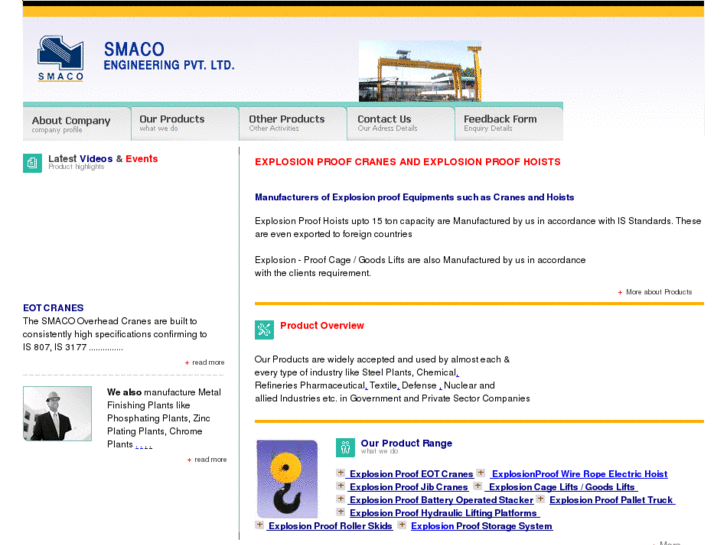Open the Contact Us tab

point(401,124)
